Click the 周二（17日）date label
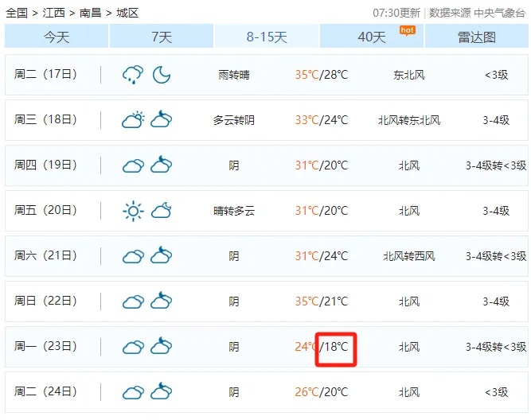Screen dimensions: 531x420 pos(45,74)
